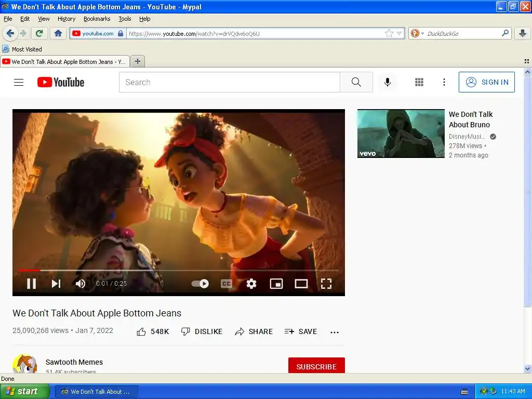Screen dimensions: 532x399
Task: Bookmark this page with the star icon
Action: tap(389, 33)
